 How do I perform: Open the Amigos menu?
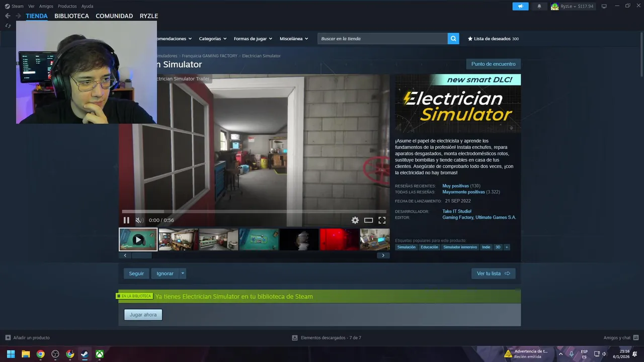point(46,6)
